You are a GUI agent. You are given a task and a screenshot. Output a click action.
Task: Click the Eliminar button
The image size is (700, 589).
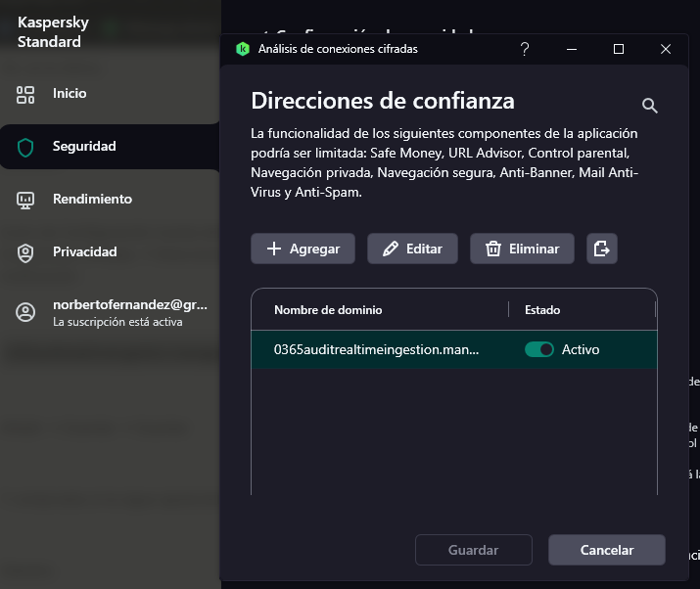click(x=522, y=249)
